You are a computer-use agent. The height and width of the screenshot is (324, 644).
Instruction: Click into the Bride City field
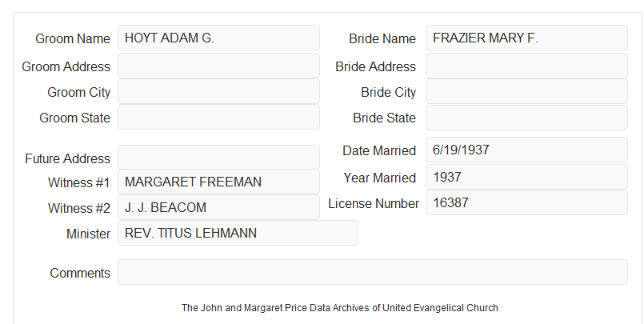[x=526, y=91]
